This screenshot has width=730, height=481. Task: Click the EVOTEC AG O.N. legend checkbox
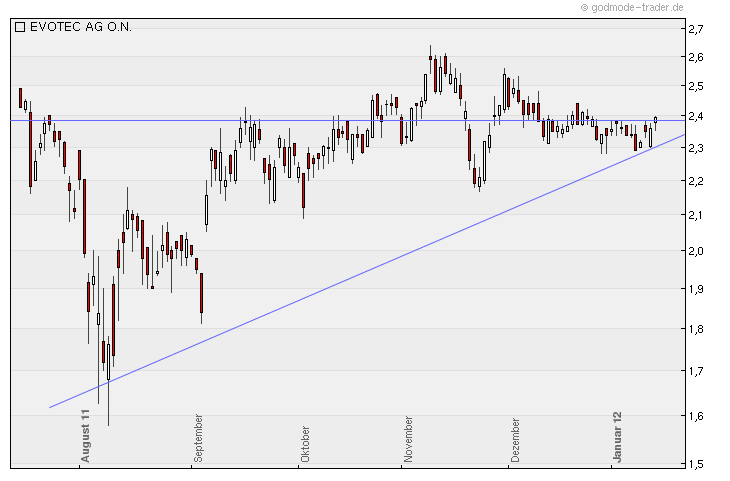[20, 27]
